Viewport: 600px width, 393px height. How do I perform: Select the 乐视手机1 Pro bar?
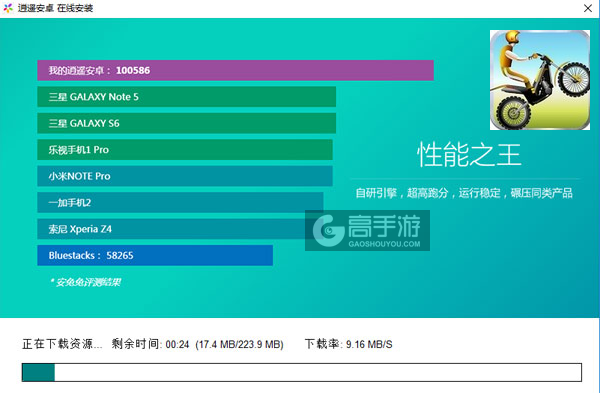coord(185,150)
